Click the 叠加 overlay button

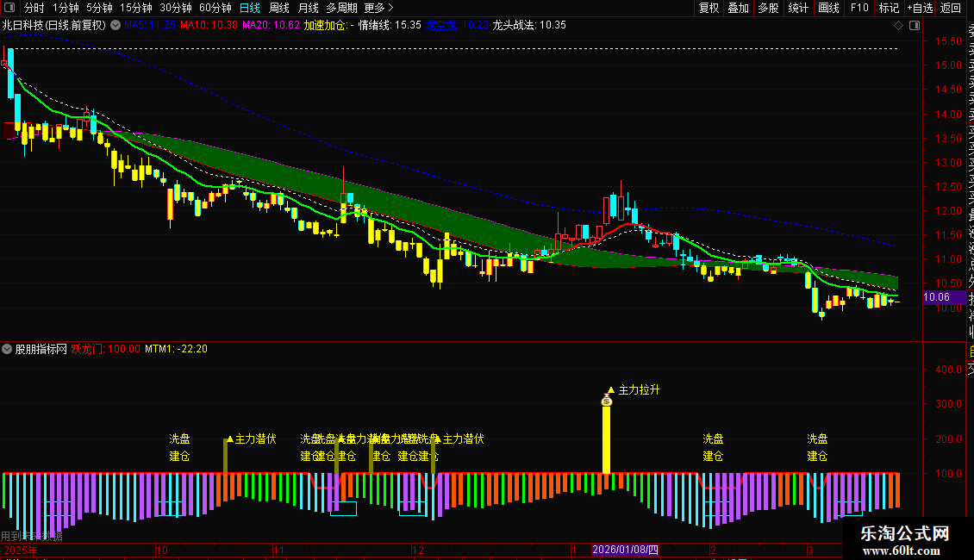pyautogui.click(x=739, y=8)
